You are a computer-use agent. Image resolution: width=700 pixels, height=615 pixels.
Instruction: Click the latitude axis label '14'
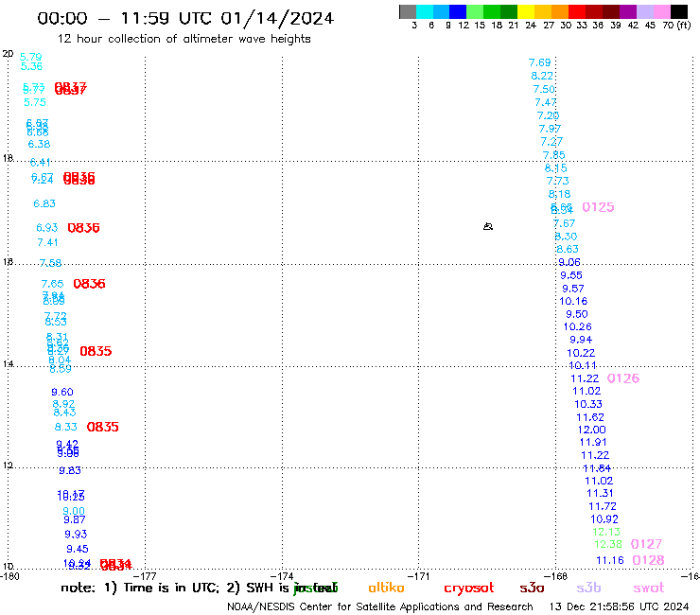click(x=8, y=364)
